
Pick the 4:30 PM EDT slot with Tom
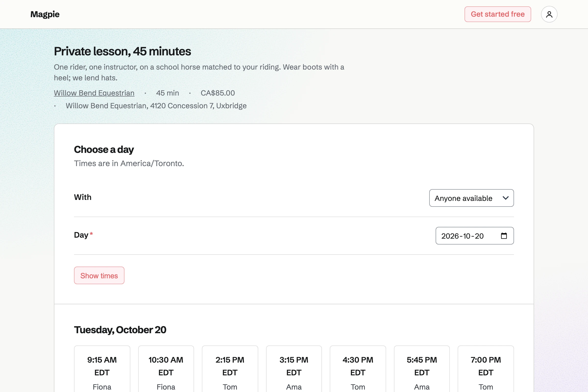coord(358,369)
